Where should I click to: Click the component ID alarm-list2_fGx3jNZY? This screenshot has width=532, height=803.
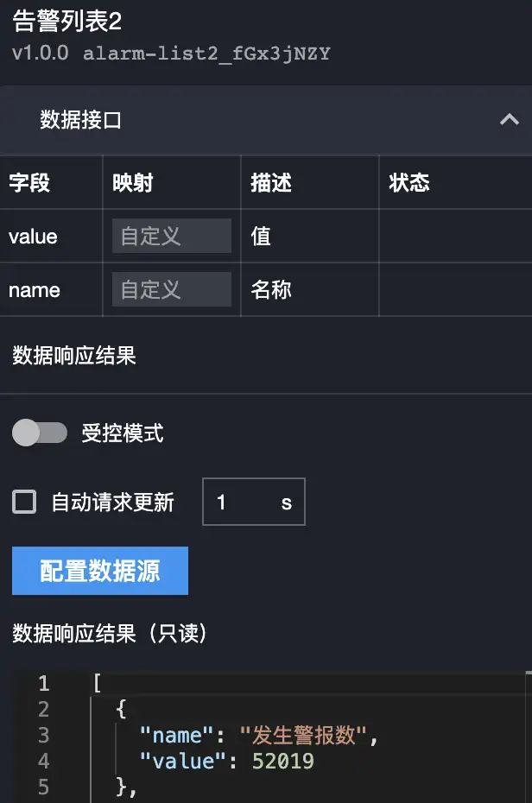pos(206,54)
